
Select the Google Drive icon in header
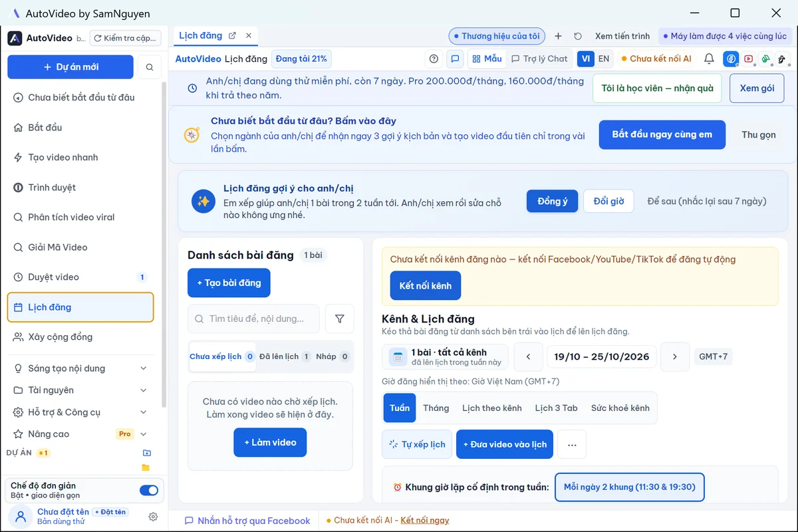765,59
